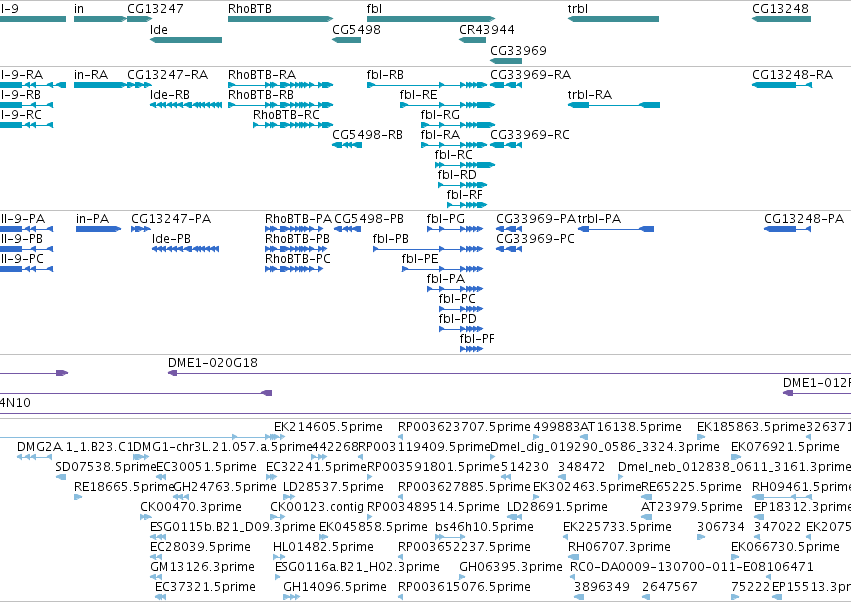This screenshot has height=602, width=851.
Task: Select transcript in-RA
Action: tap(100, 85)
